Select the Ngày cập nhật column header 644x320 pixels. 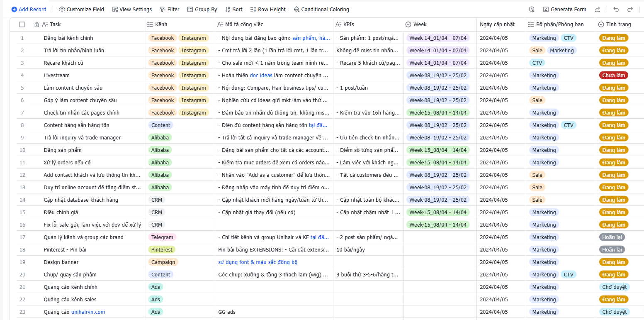(501, 24)
